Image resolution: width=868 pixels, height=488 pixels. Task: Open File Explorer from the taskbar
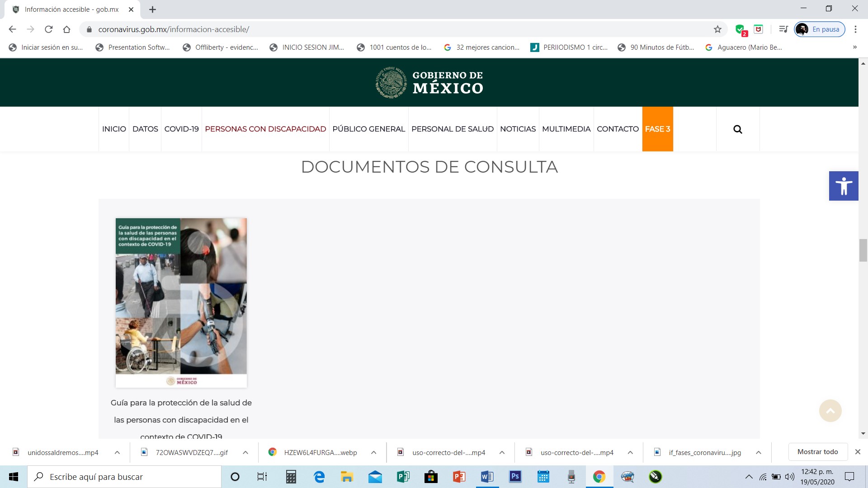347,477
